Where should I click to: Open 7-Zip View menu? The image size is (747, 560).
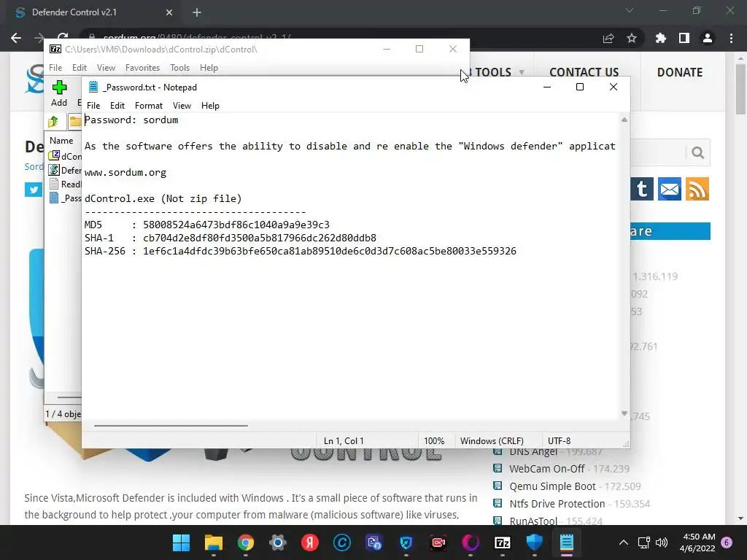click(x=107, y=68)
